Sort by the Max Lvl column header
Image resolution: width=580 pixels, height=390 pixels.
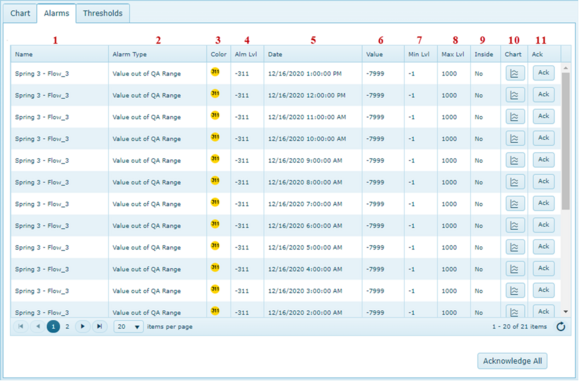[454, 54]
